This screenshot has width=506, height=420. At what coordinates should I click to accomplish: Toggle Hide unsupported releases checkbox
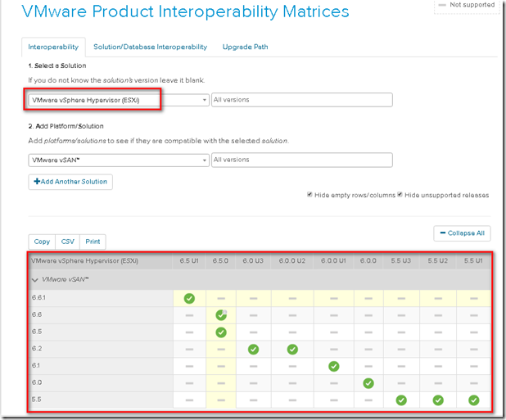pos(400,195)
